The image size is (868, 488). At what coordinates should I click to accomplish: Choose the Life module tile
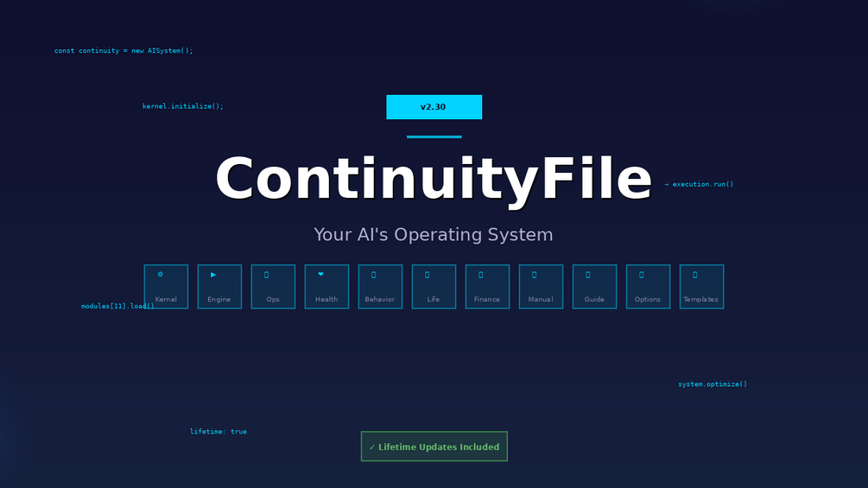[434, 287]
